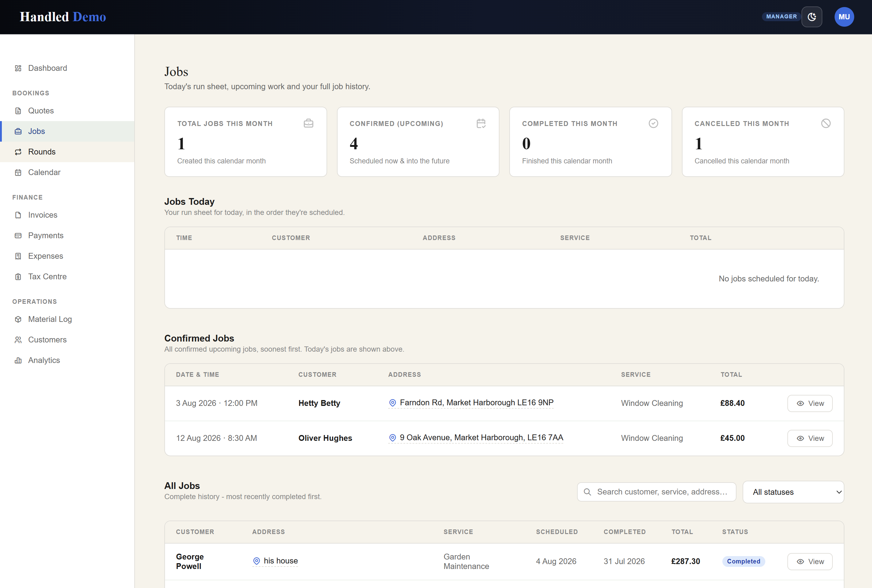Click location pin beside Farndon Rd address

point(392,403)
